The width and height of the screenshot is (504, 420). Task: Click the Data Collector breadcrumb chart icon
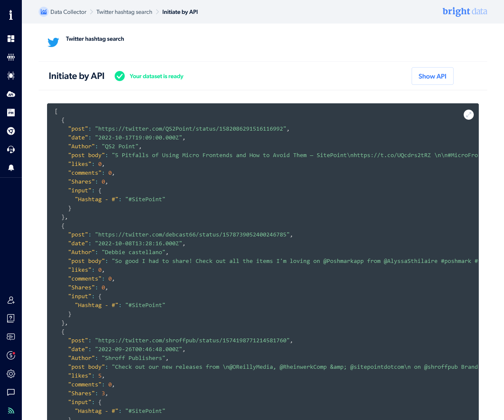pyautogui.click(x=44, y=12)
